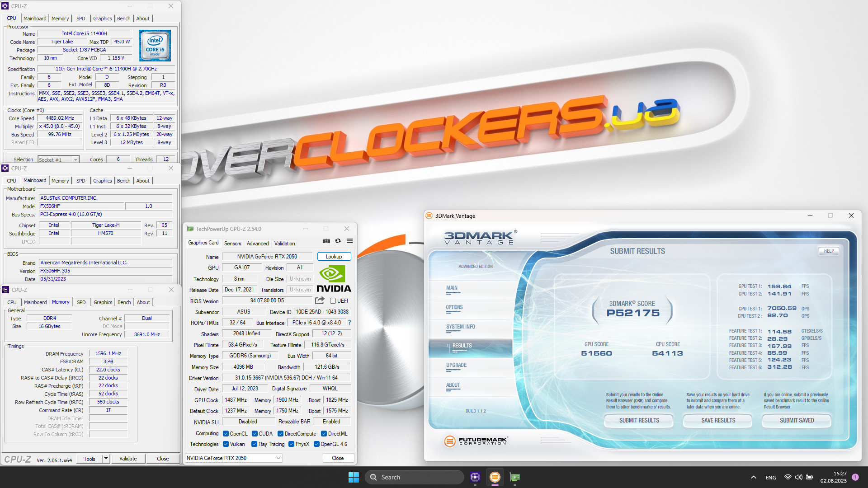Image resolution: width=868 pixels, height=488 pixels.
Task: Click the ENG language indicator
Action: (x=770, y=477)
